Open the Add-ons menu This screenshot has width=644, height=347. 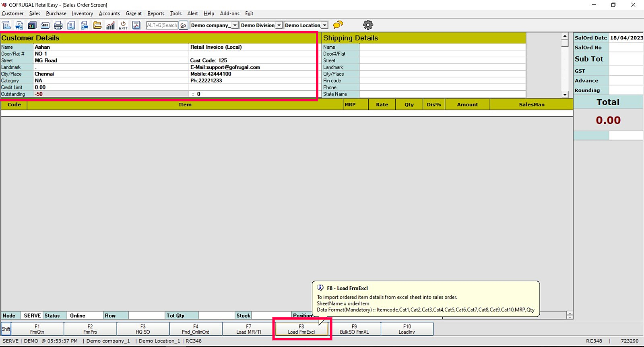[x=230, y=13]
